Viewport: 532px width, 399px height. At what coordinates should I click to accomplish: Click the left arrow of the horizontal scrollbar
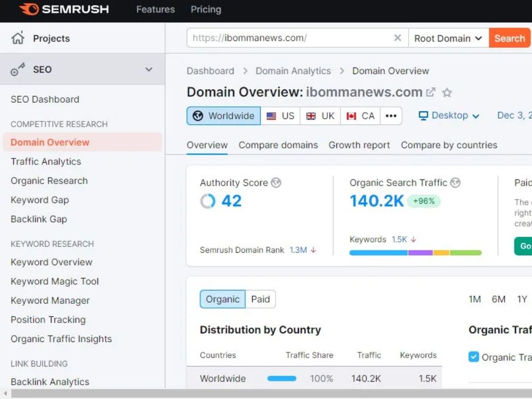click(x=5, y=394)
